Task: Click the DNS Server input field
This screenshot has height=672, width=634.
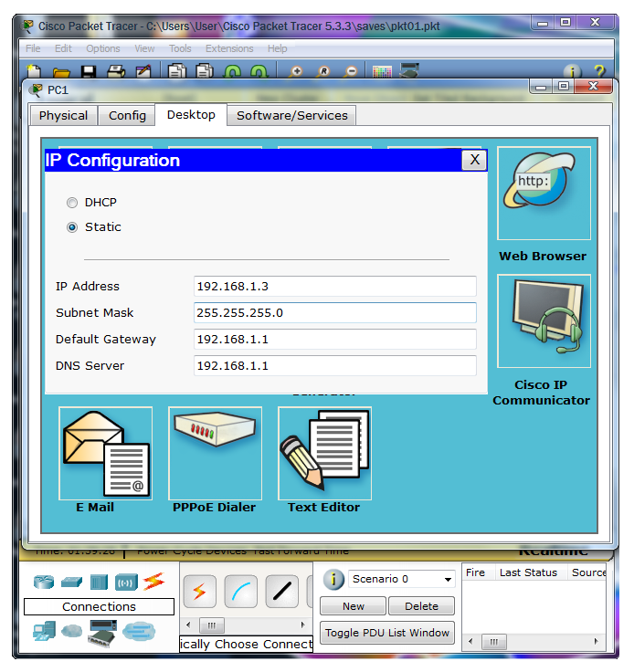Action: click(334, 366)
